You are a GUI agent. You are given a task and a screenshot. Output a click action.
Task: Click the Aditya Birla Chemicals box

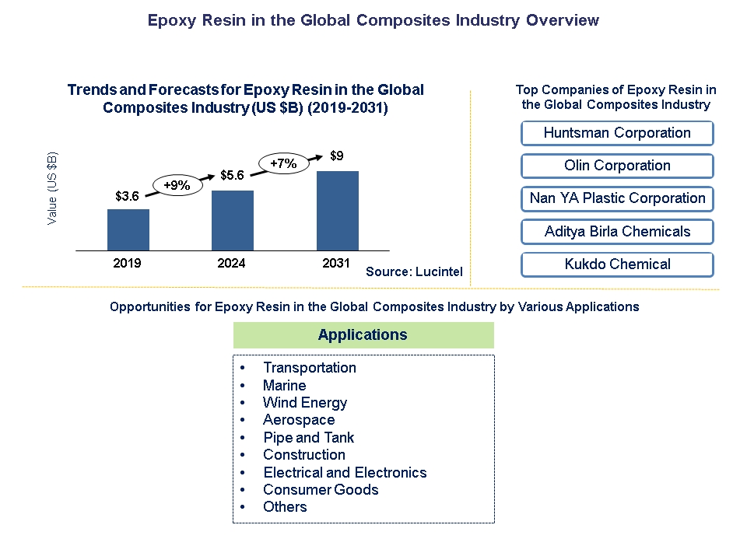point(617,232)
